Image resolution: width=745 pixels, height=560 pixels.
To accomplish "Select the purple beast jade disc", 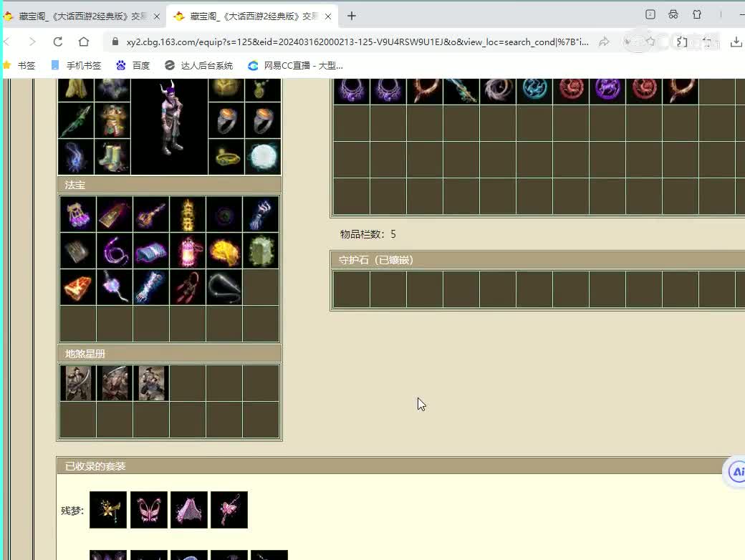I will (607, 91).
